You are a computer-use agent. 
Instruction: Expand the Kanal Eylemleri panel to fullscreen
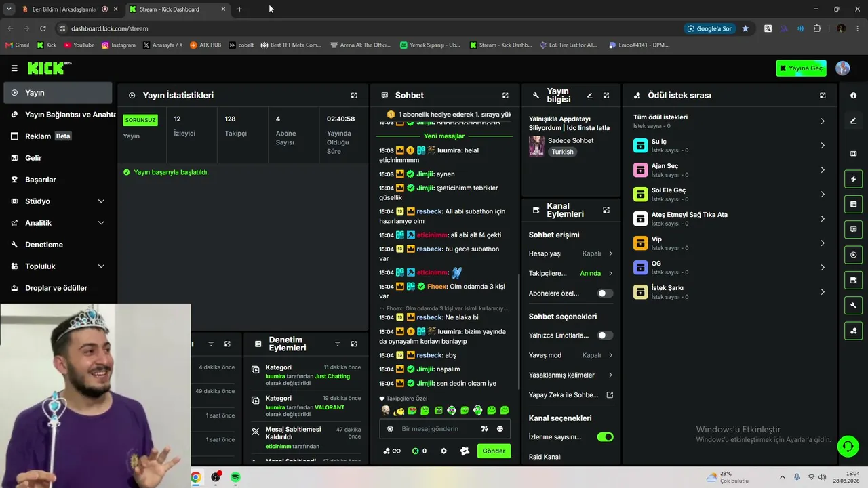pyautogui.click(x=606, y=210)
